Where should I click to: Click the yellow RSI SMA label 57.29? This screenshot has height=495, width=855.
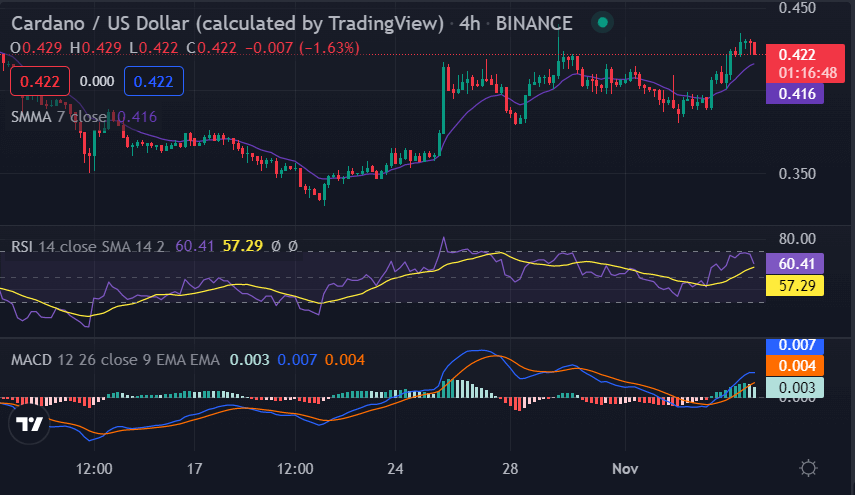point(795,286)
